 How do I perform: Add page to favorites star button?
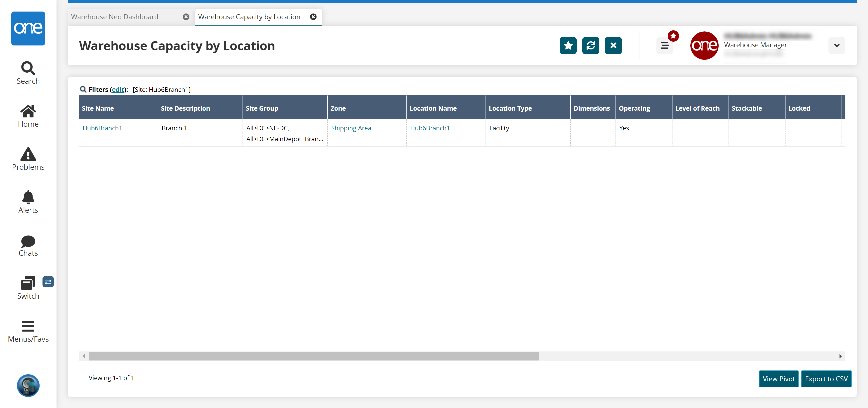[x=568, y=45]
